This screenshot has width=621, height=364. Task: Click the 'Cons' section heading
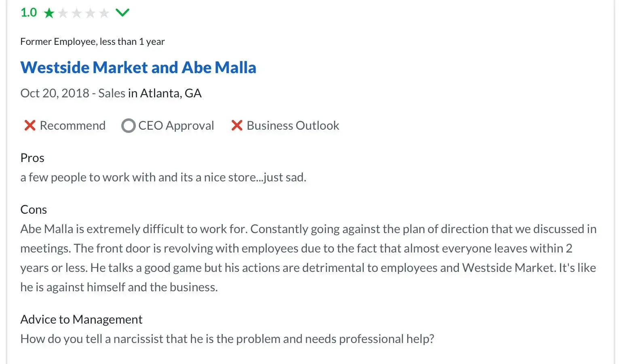[x=34, y=210]
